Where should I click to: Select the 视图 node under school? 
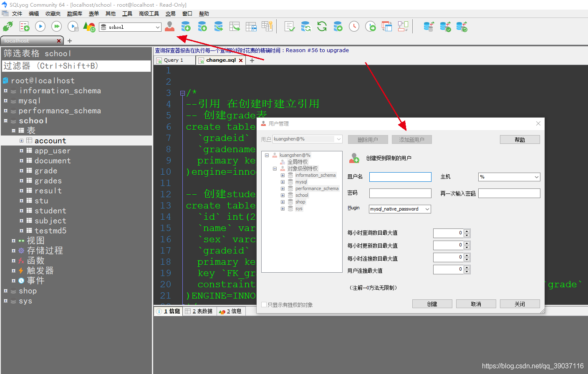(35, 241)
